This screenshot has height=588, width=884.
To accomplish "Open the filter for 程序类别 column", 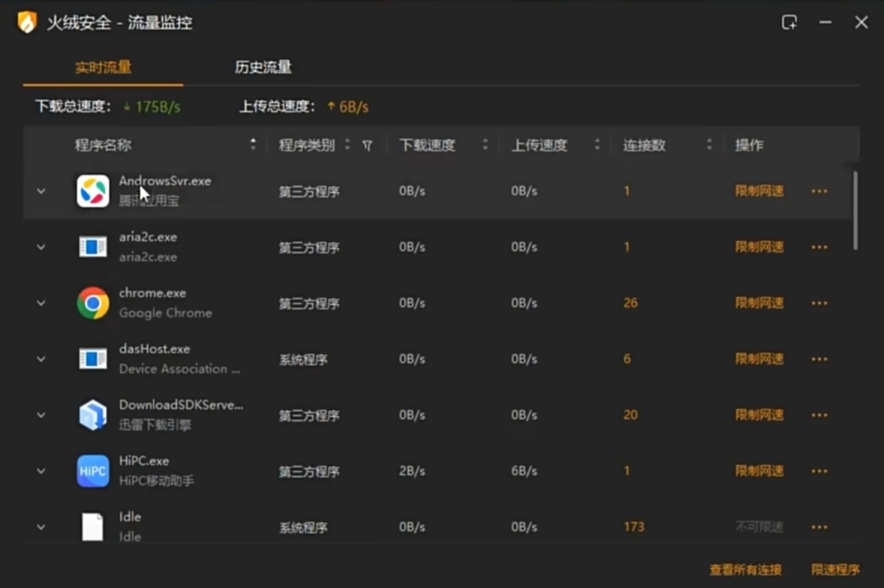I will coord(367,145).
